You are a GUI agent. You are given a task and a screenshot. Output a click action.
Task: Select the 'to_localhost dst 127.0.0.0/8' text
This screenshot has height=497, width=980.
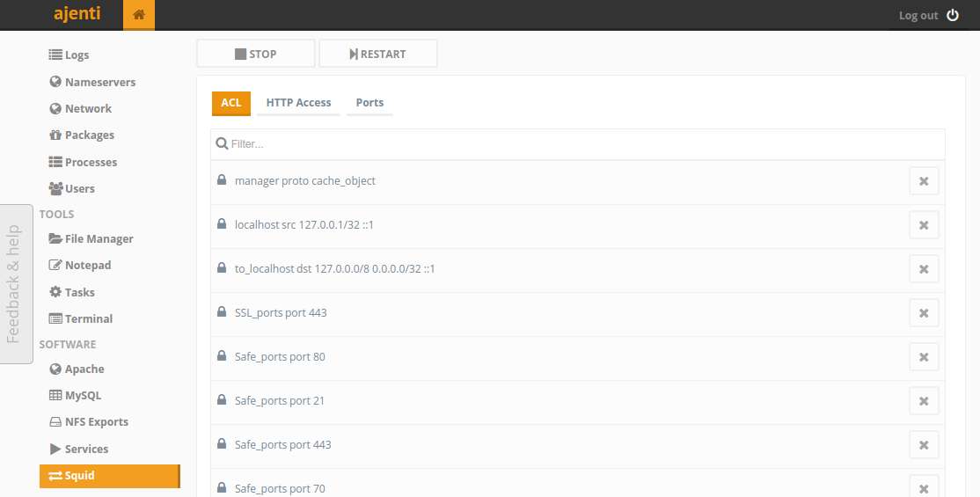[x=303, y=269]
